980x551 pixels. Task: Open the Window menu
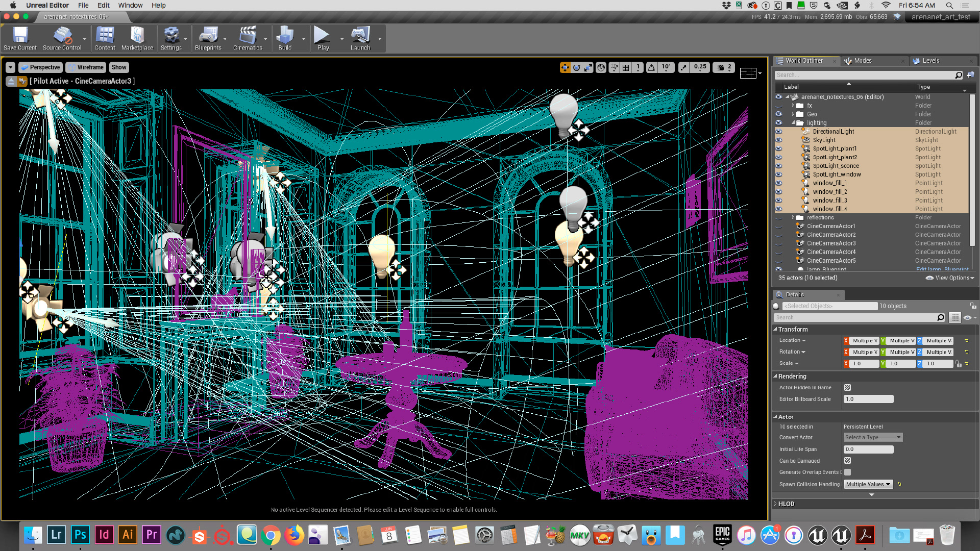coord(130,5)
